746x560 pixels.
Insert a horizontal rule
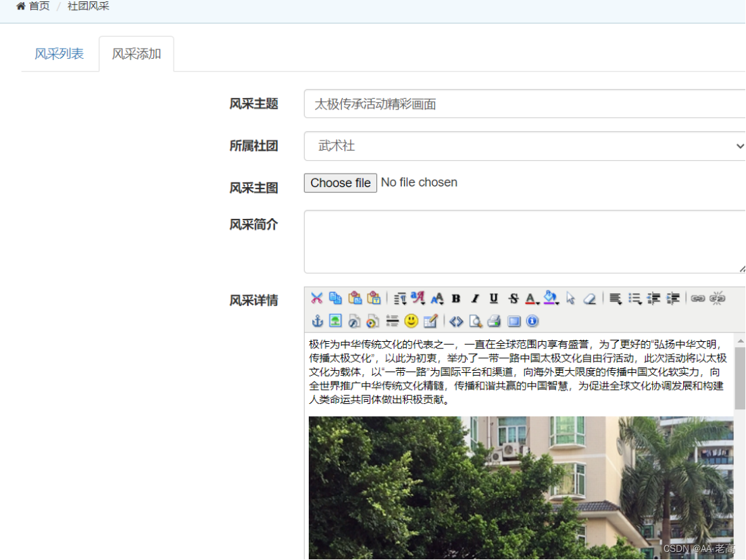(x=392, y=321)
